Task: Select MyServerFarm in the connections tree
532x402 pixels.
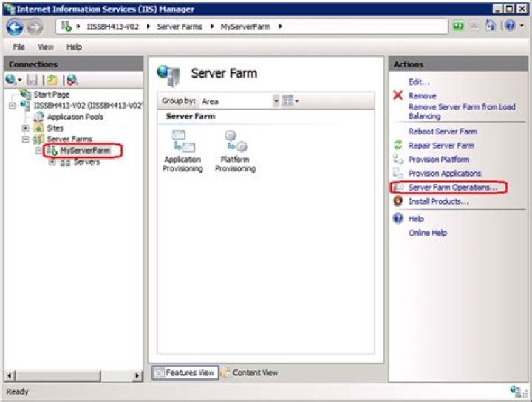Action: (x=84, y=151)
